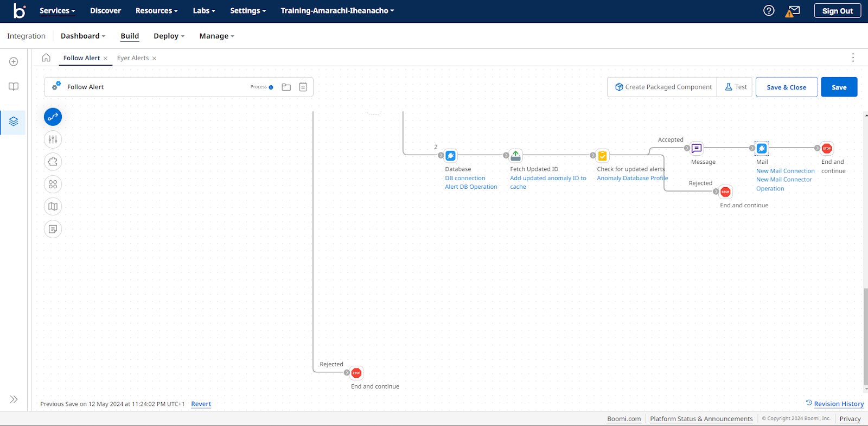Select the Check for updated alerts shape
This screenshot has width=868, height=426.
603,156
